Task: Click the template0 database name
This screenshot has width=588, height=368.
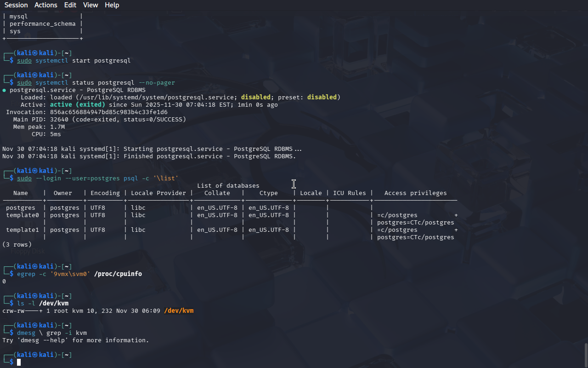Action: point(23,215)
